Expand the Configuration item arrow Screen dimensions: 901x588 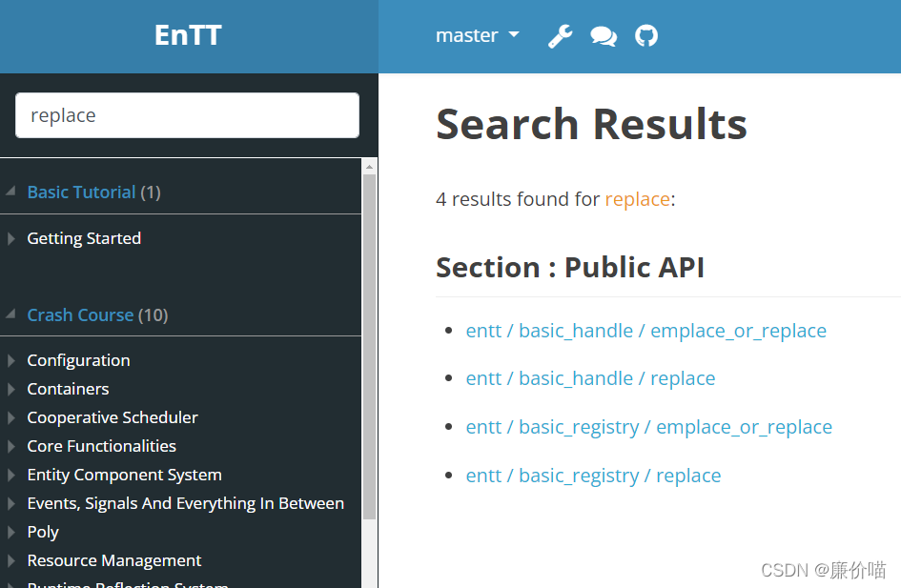[x=10, y=360]
